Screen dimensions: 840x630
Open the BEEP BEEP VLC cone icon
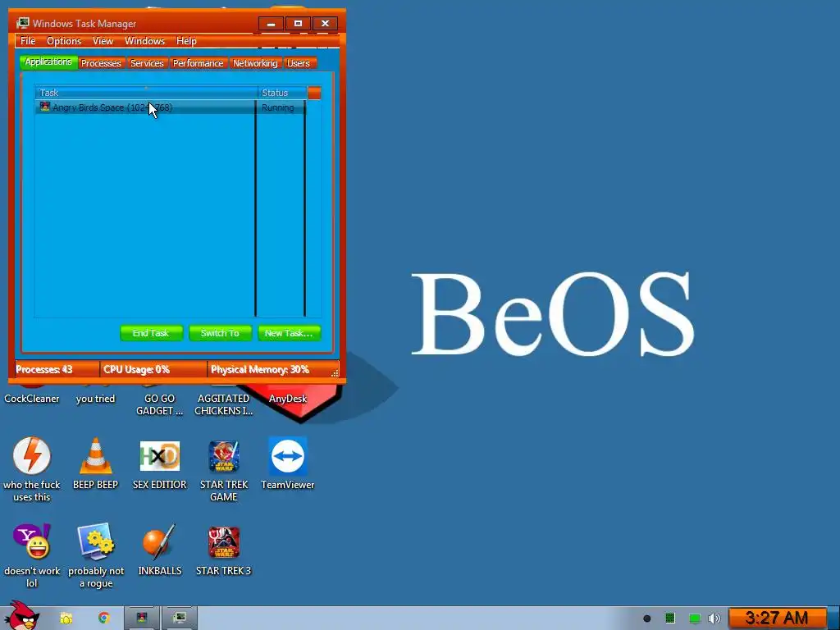[x=95, y=456]
